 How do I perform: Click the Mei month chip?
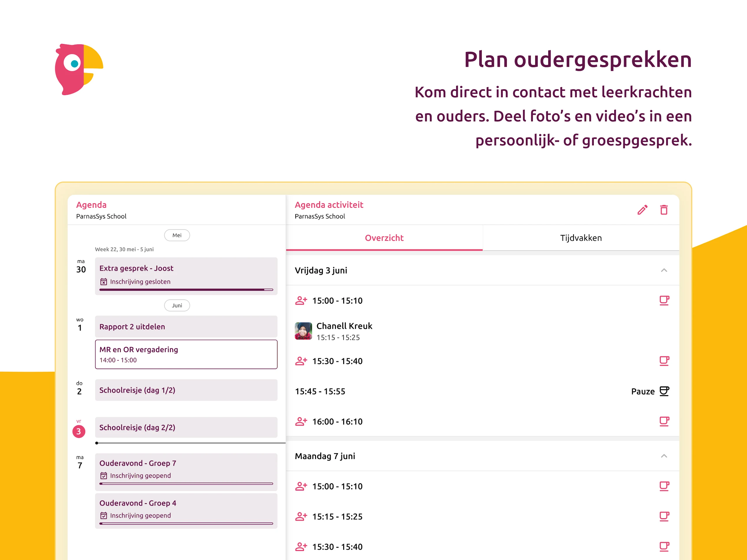point(177,235)
